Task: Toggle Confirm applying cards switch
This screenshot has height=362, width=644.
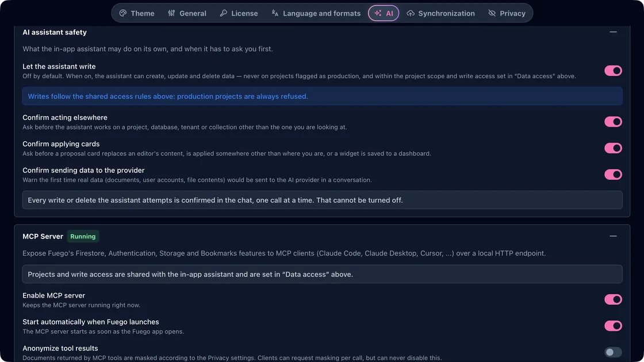Action: tap(613, 148)
